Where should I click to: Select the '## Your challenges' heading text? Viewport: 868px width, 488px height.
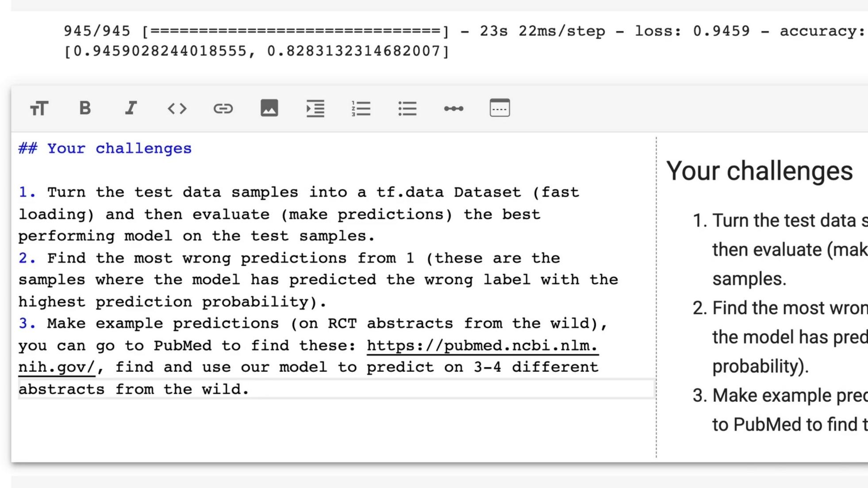pyautogui.click(x=104, y=148)
